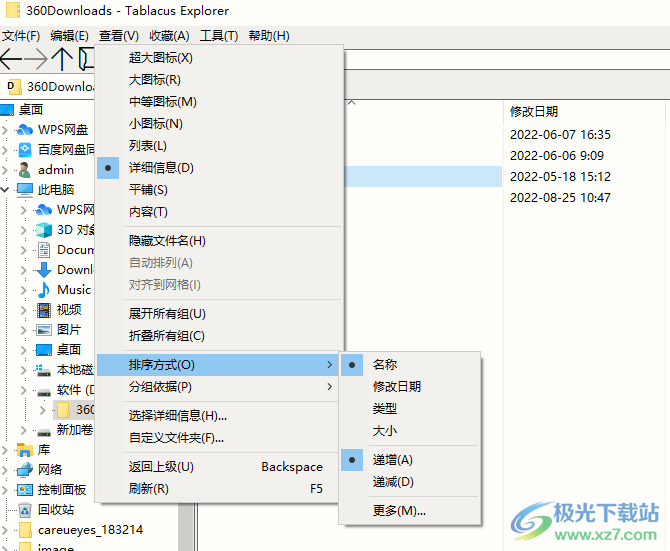Click the 视频 film icon
The image size is (670, 551).
44,310
